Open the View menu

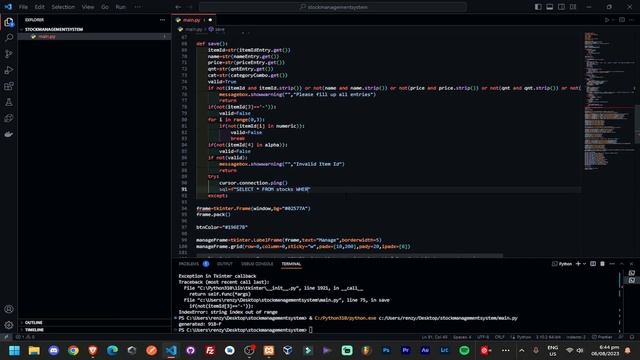click(x=87, y=7)
